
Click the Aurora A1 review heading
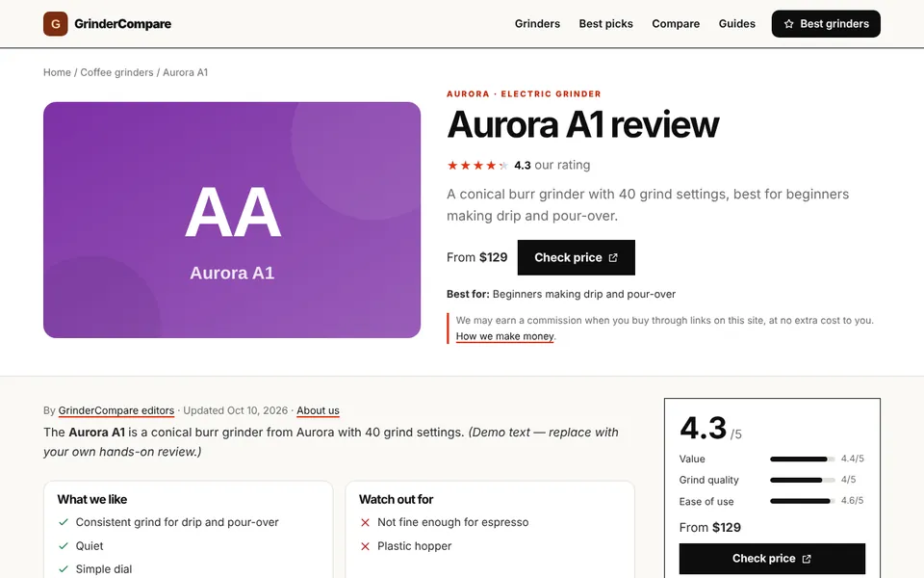[x=583, y=125]
